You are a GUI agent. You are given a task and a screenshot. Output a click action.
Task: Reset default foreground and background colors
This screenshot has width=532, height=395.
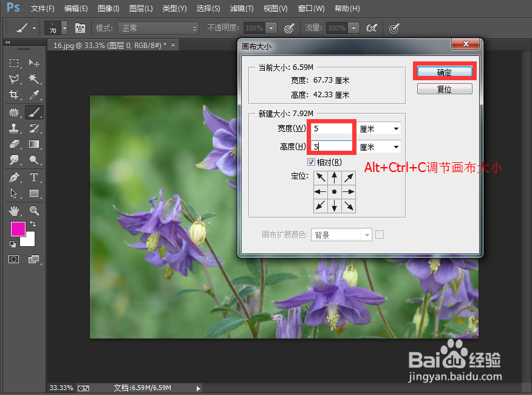[13, 244]
